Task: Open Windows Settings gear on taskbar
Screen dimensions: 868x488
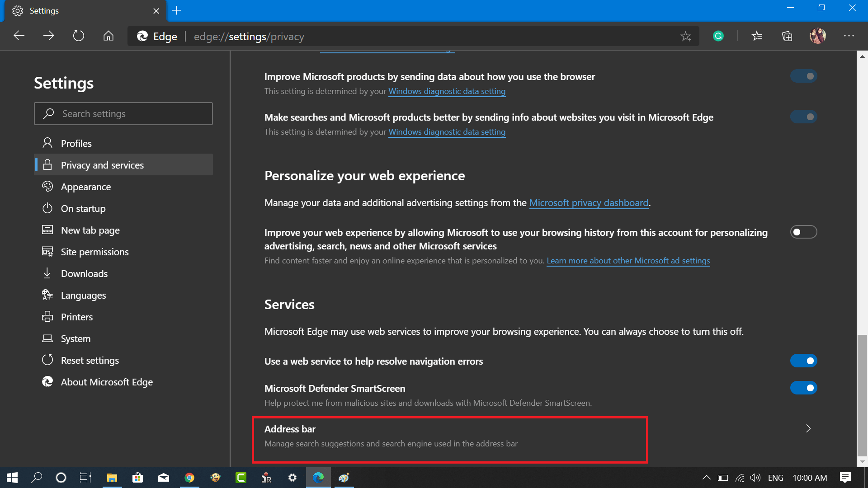Action: coord(292,478)
